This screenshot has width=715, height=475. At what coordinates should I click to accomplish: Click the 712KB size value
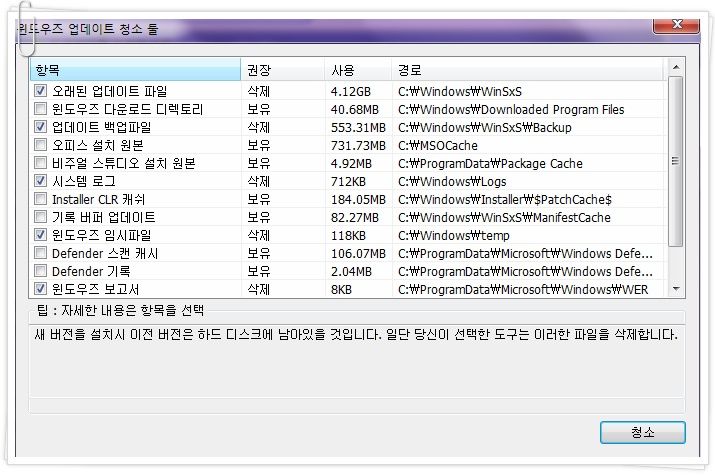pos(348,181)
